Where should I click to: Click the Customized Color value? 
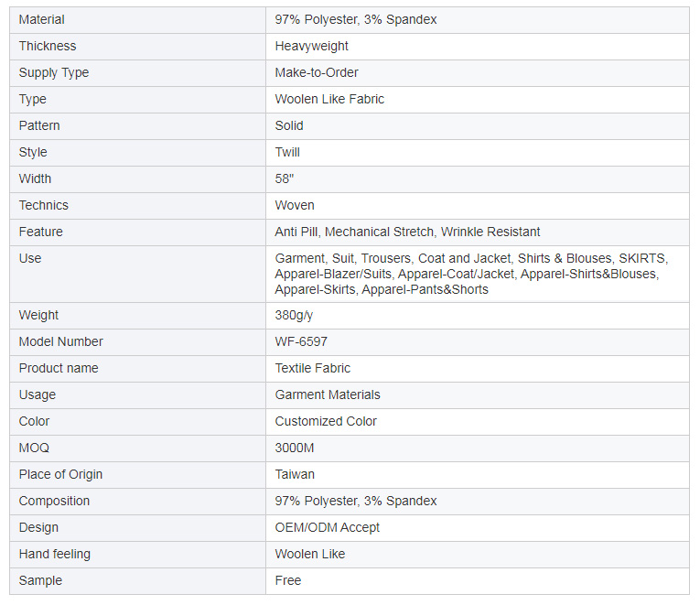pyautogui.click(x=326, y=421)
